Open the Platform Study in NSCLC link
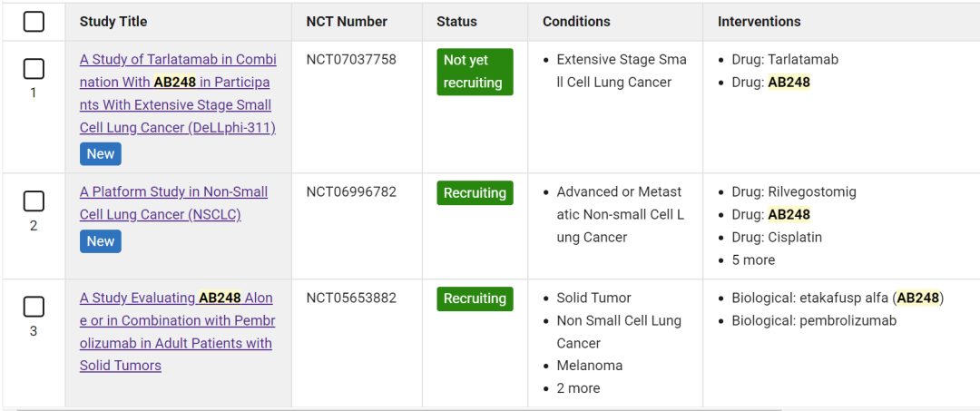The height and width of the screenshot is (411, 980). [x=173, y=203]
